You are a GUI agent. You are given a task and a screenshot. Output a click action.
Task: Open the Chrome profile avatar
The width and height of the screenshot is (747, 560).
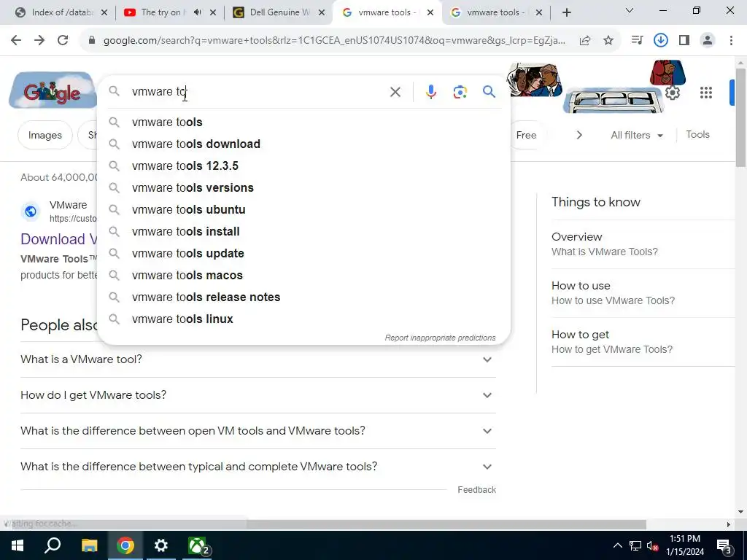click(x=708, y=41)
